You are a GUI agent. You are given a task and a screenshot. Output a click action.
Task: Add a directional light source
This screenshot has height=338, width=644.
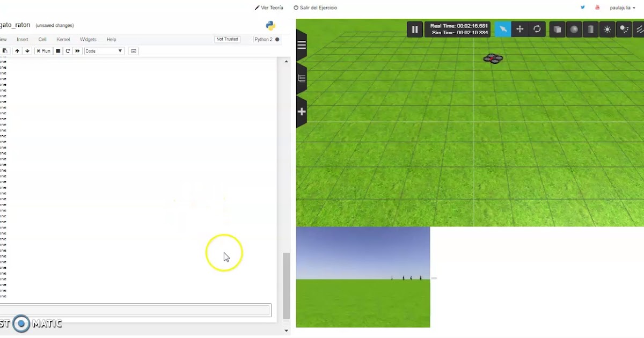point(639,30)
